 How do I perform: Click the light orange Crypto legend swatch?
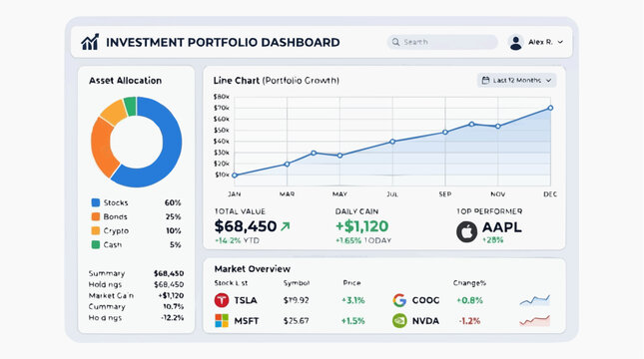pyautogui.click(x=96, y=230)
